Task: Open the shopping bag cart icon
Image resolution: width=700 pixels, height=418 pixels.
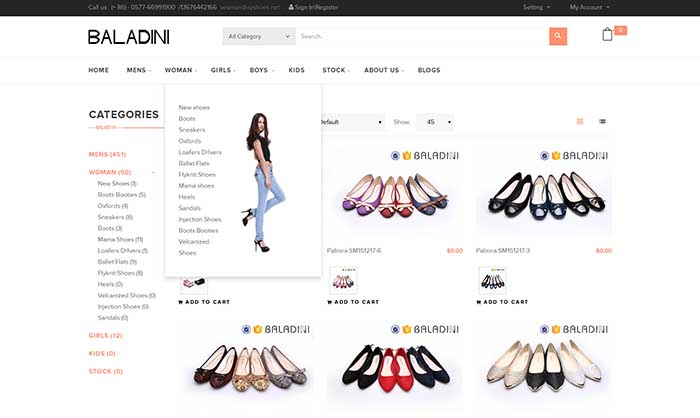Action: pyautogui.click(x=607, y=34)
